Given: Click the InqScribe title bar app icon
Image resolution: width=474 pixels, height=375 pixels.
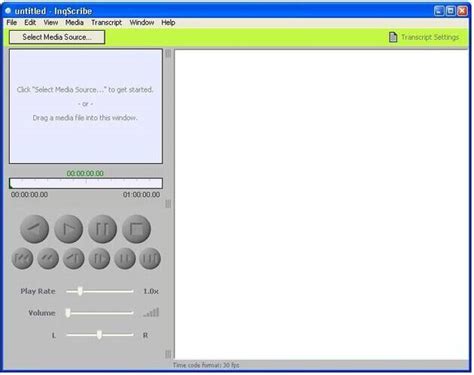Looking at the screenshot, I should (8, 11).
